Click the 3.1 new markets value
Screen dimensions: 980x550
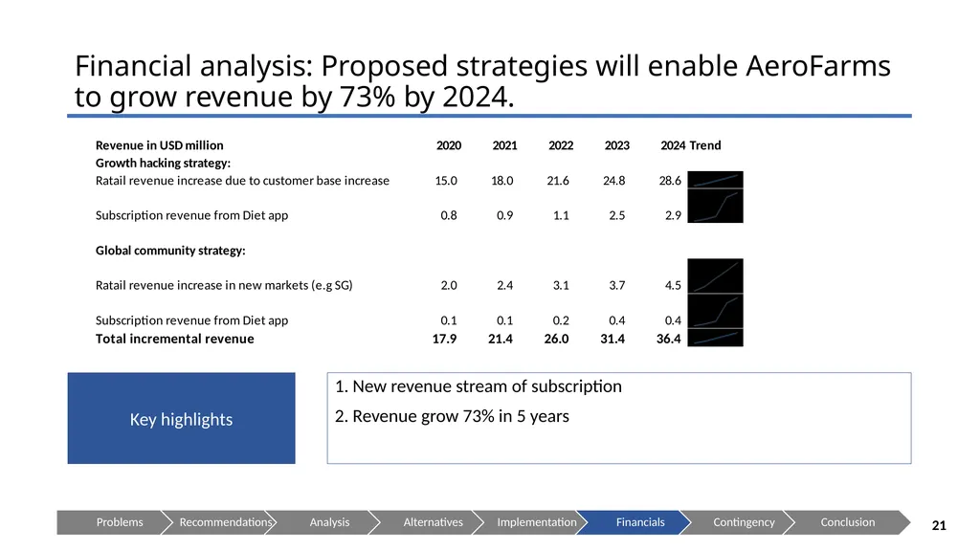click(x=561, y=286)
